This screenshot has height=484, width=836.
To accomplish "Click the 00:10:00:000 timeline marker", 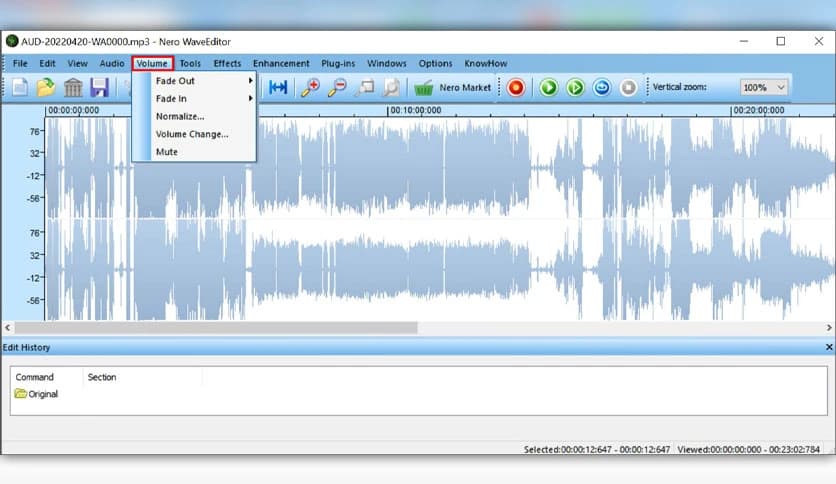I will click(x=416, y=110).
